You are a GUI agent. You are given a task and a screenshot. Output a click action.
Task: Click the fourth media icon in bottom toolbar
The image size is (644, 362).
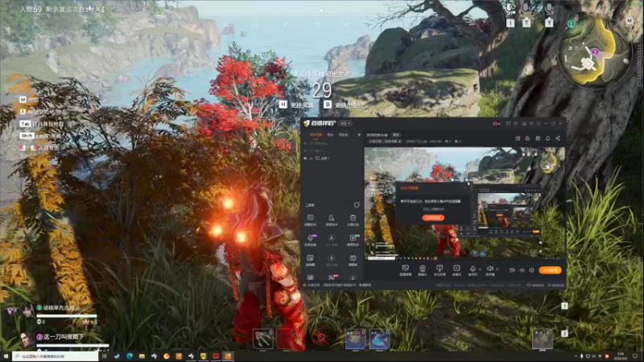tap(456, 269)
